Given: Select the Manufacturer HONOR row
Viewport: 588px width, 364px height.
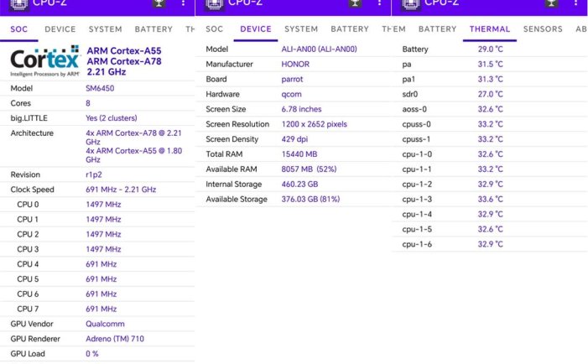Looking at the screenshot, I should pos(294,65).
